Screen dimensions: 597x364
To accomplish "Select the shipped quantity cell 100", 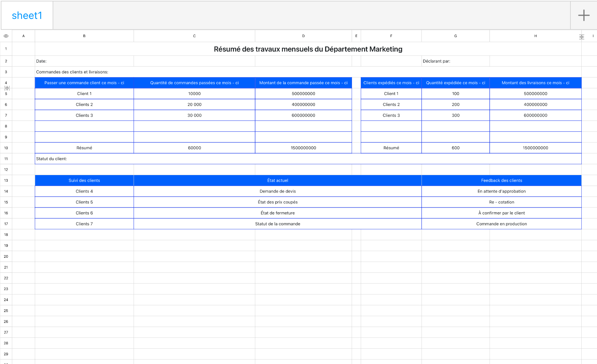I will tap(455, 94).
